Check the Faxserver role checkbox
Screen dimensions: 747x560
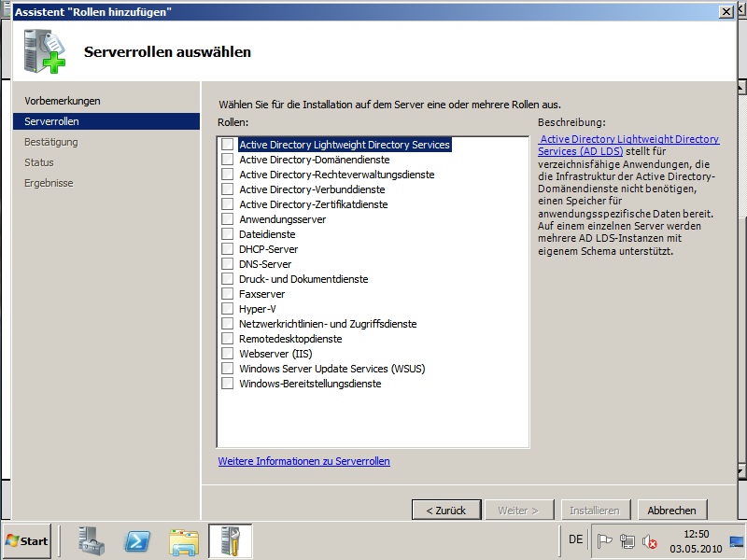tap(227, 294)
